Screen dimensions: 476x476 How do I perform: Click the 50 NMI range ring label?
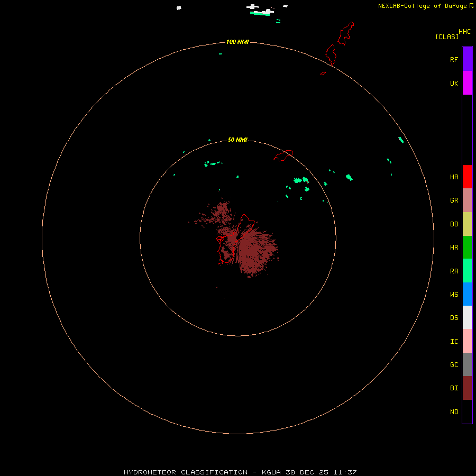(237, 140)
